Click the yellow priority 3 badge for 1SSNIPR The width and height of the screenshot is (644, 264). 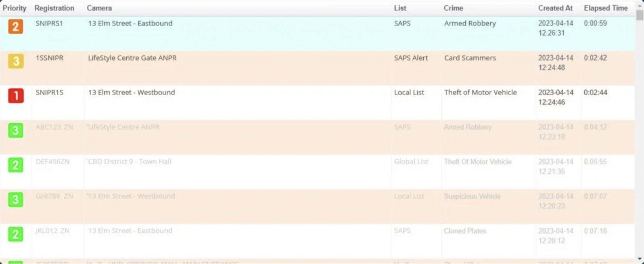(15, 61)
